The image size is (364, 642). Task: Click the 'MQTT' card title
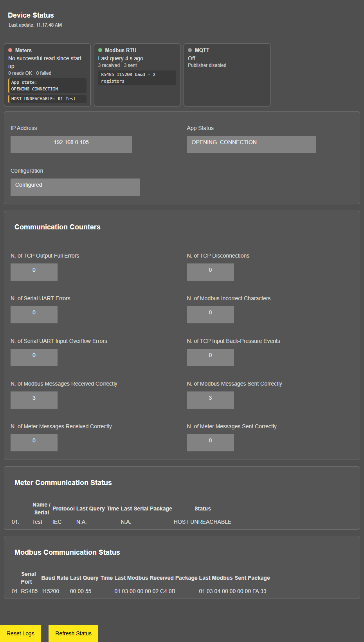pyautogui.click(x=202, y=50)
